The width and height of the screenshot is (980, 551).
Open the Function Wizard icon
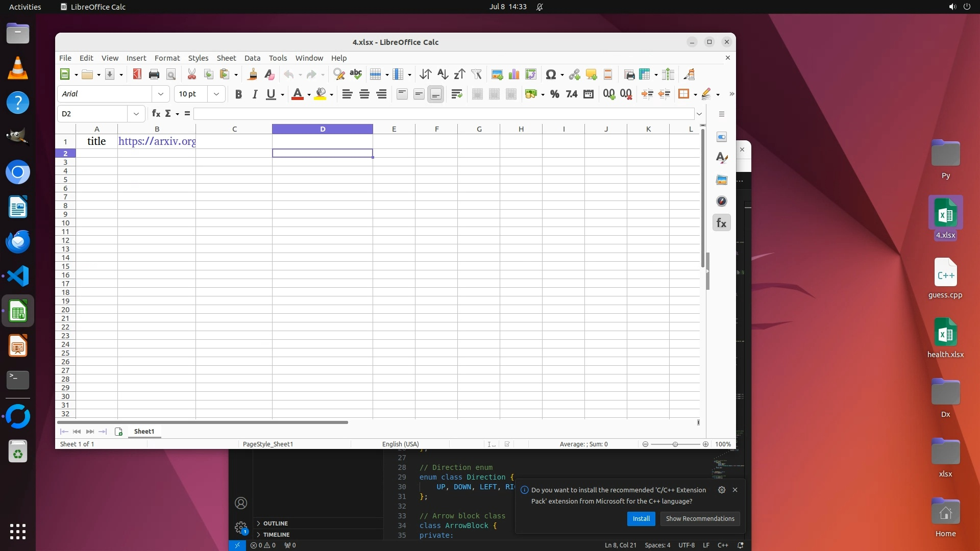click(156, 114)
